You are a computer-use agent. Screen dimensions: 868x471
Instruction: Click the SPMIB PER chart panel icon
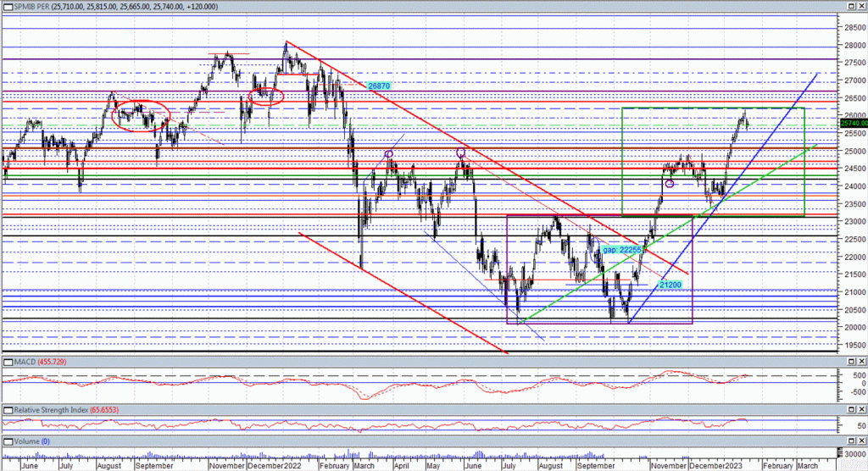(x=8, y=7)
